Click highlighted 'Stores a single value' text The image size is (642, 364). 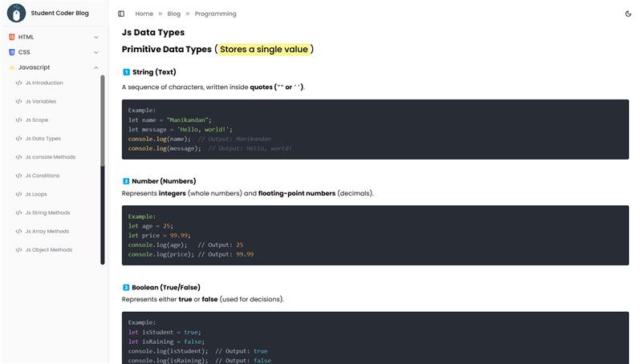(x=264, y=49)
